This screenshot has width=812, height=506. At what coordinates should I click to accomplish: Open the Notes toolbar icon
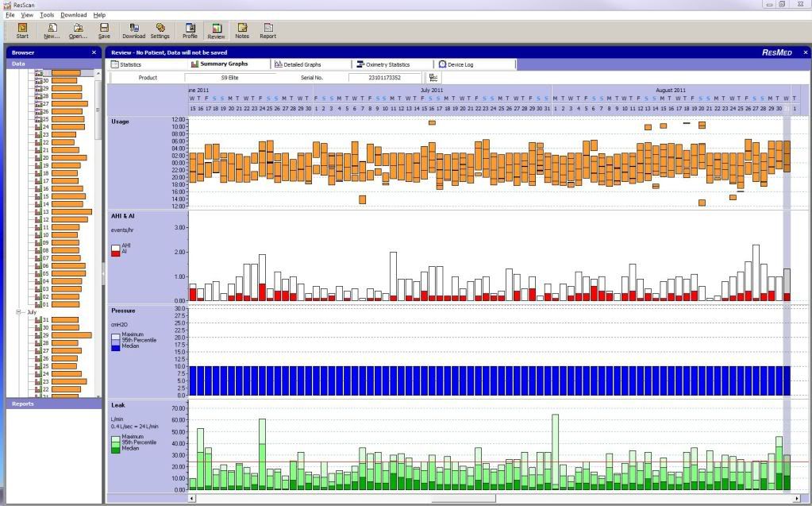coord(242,31)
